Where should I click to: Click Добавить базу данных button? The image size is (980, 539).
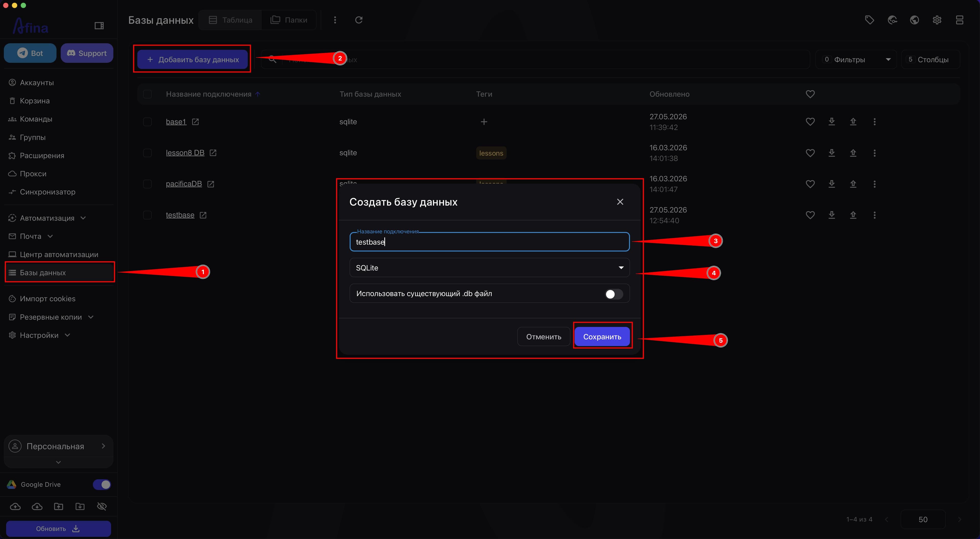(192, 60)
